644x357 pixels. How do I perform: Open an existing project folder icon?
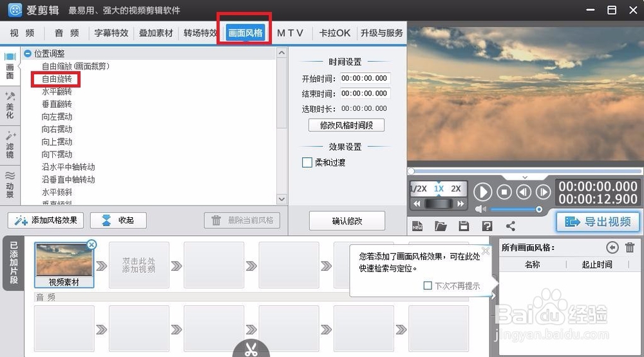440,226
